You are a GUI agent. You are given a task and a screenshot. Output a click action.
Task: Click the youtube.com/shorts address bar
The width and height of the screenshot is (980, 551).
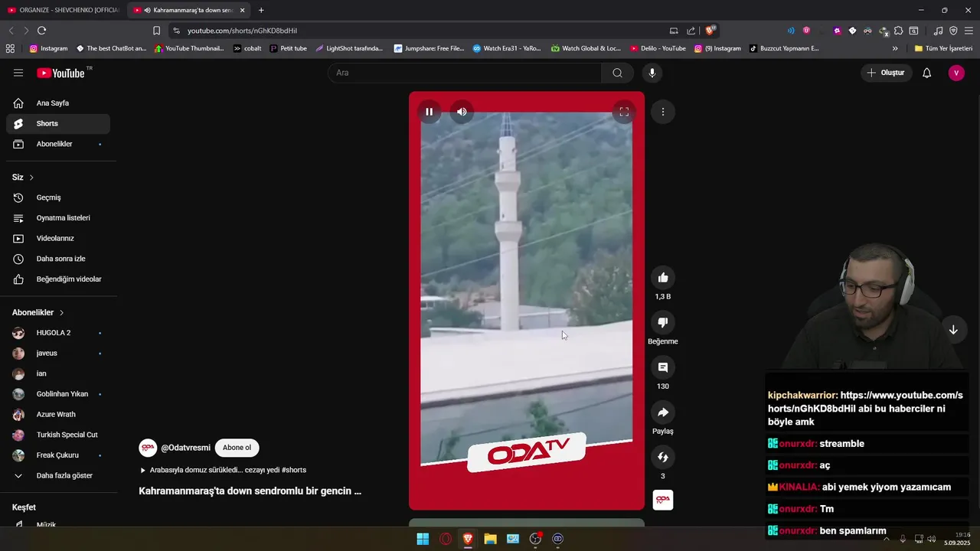pyautogui.click(x=242, y=31)
